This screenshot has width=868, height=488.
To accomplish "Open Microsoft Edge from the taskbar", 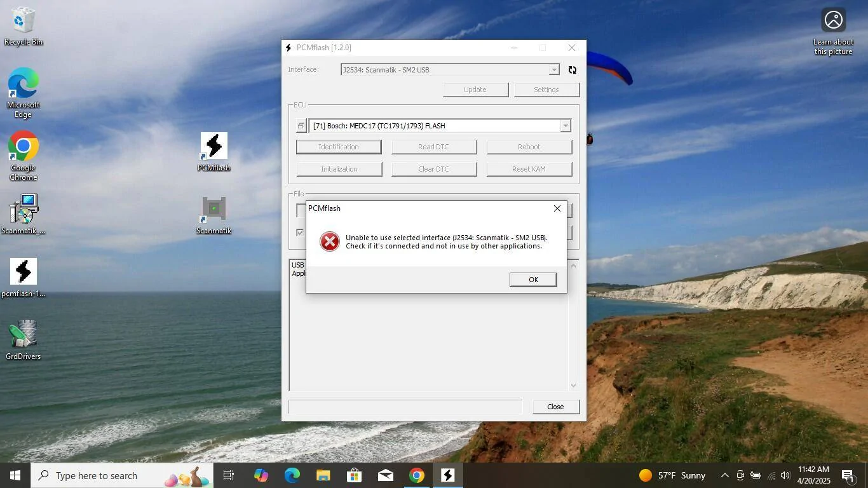I will (x=292, y=475).
